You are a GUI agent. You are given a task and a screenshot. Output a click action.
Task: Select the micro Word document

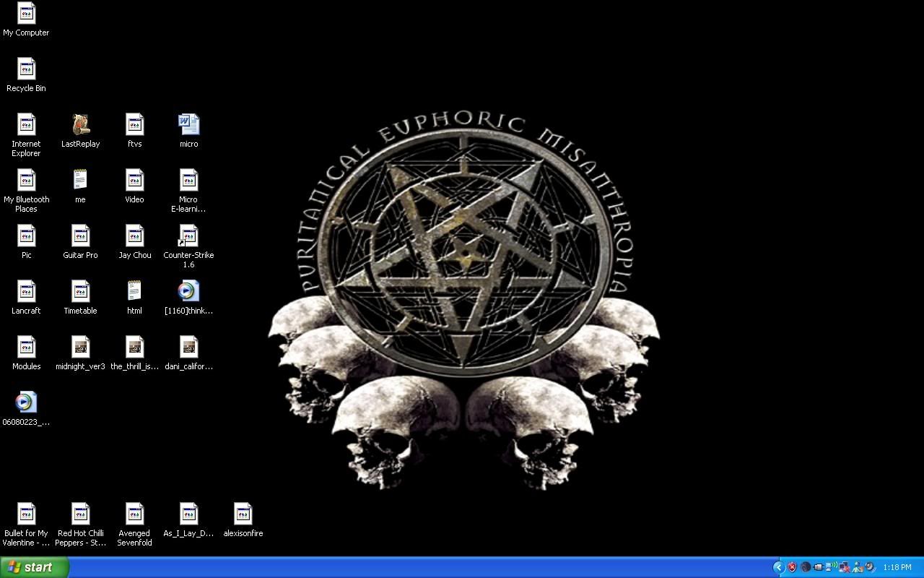pos(188,126)
